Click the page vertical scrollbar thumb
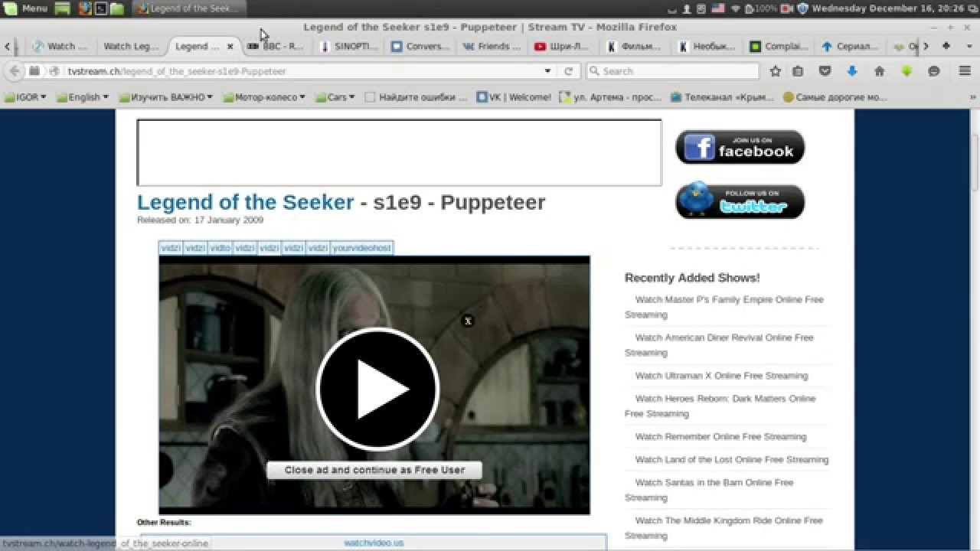 pos(975,163)
